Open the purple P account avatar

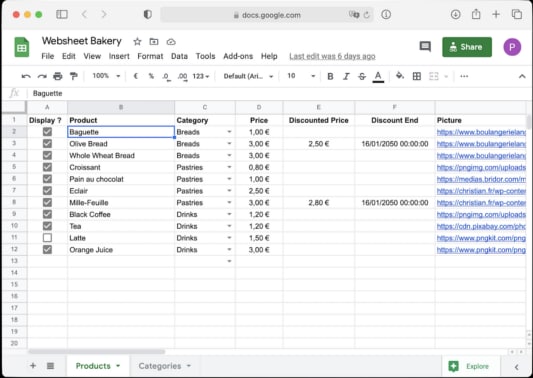coord(512,47)
